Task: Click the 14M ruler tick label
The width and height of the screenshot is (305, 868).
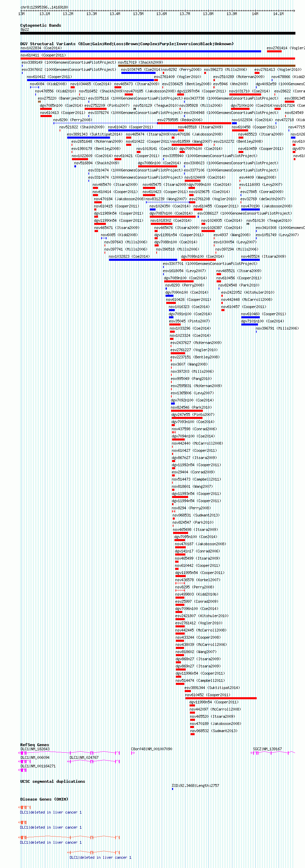Action: [x=255, y=14]
